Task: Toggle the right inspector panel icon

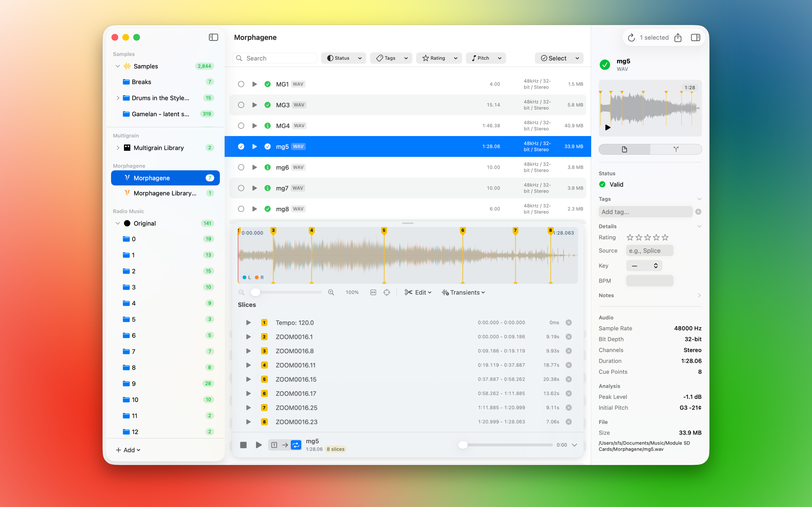Action: [x=695, y=37]
